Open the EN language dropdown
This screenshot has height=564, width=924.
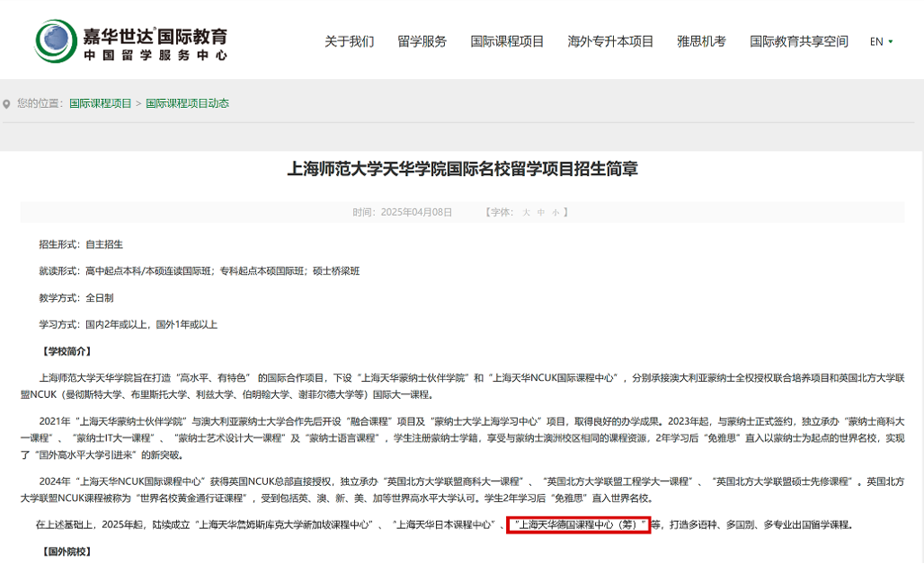click(878, 41)
